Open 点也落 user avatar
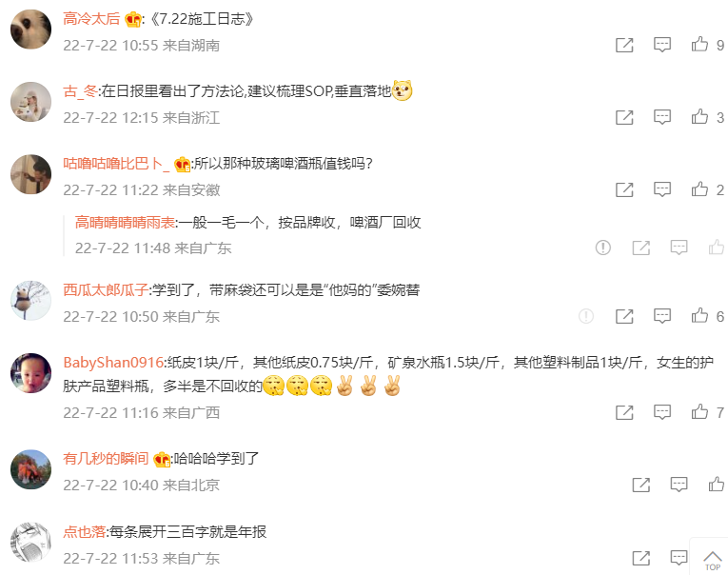 click(30, 543)
